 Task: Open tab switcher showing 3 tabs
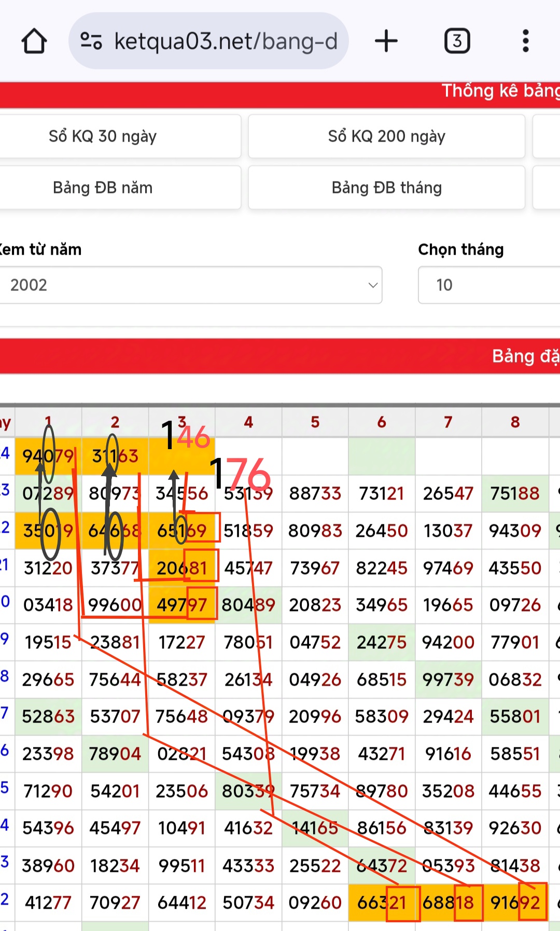(x=457, y=41)
